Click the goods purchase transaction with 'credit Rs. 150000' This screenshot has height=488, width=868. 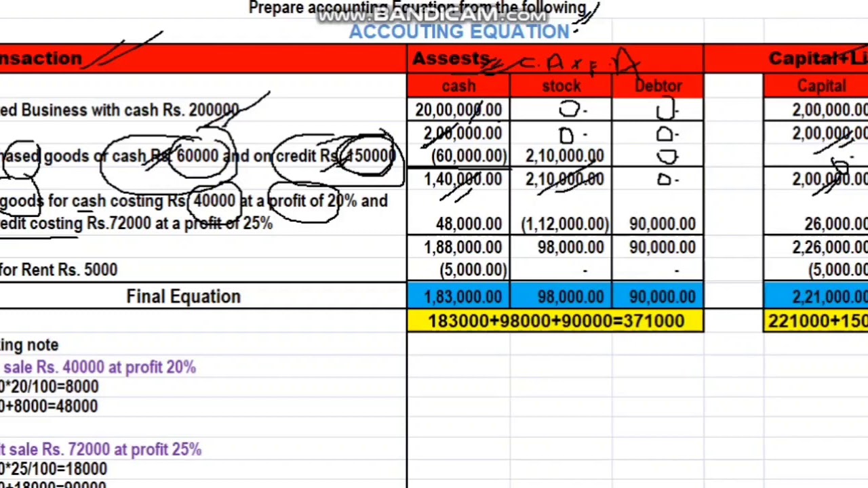(x=197, y=156)
